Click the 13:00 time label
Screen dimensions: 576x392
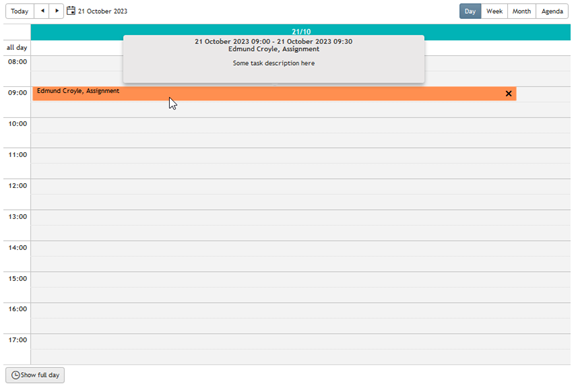tap(18, 217)
